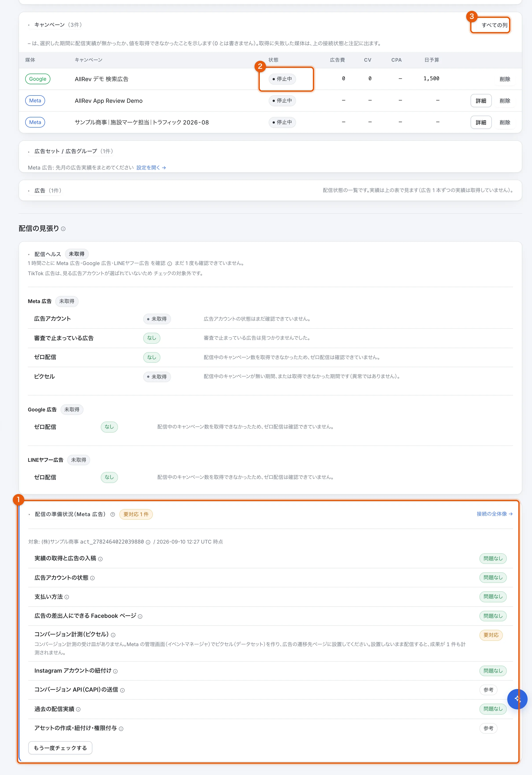Click info icon after Meta 広告・Google 広告 を確認 text

coord(170,263)
